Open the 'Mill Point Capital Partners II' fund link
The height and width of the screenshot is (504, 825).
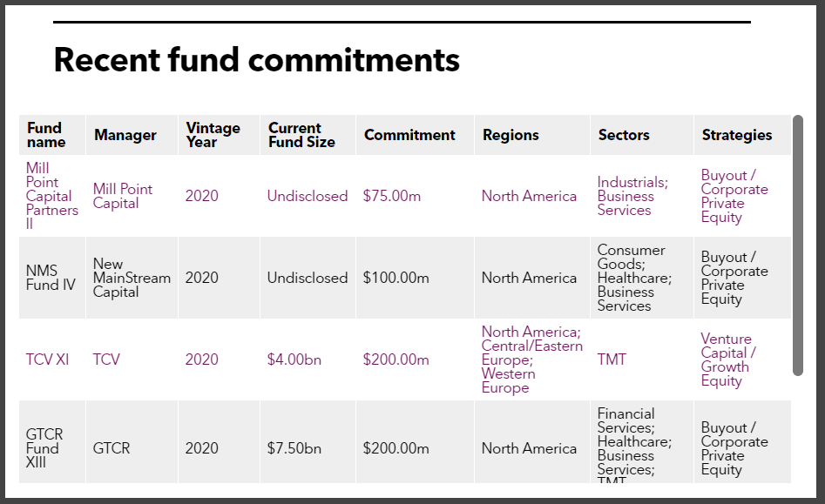[x=51, y=196]
